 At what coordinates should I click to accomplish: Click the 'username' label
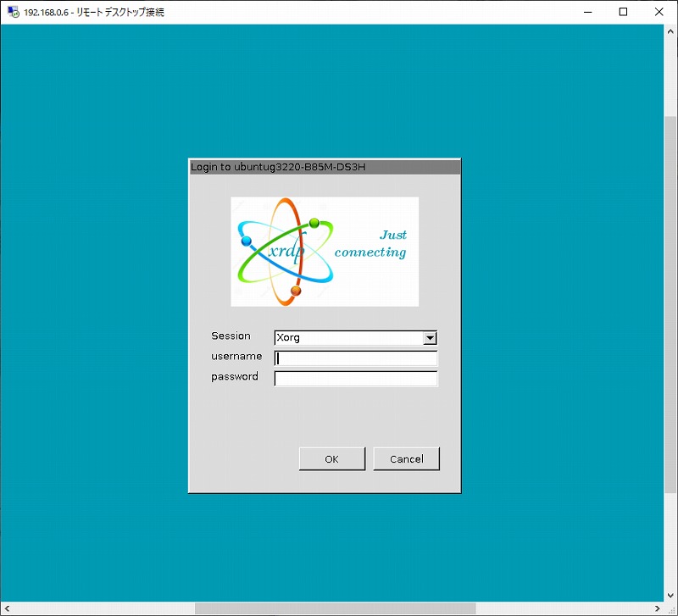(236, 356)
